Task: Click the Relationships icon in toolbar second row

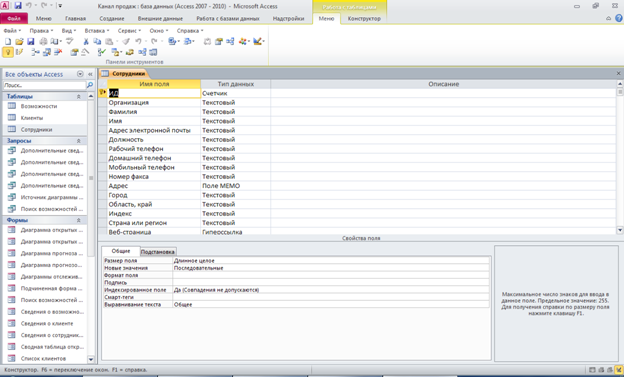Action: tap(142, 52)
